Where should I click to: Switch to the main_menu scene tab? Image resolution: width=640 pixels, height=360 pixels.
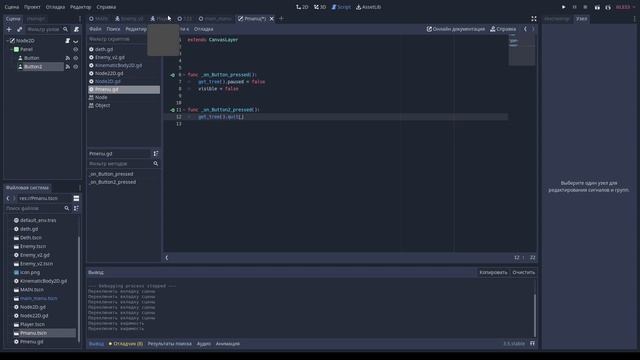[215, 19]
